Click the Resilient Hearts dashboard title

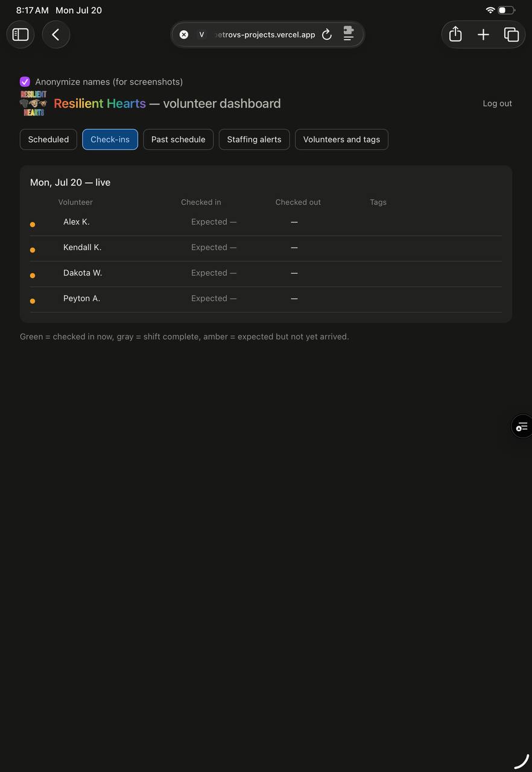[x=167, y=103]
